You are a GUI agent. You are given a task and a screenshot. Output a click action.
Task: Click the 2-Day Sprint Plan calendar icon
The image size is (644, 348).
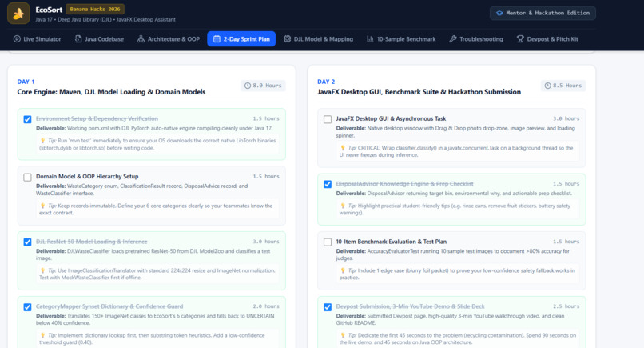[x=217, y=39]
